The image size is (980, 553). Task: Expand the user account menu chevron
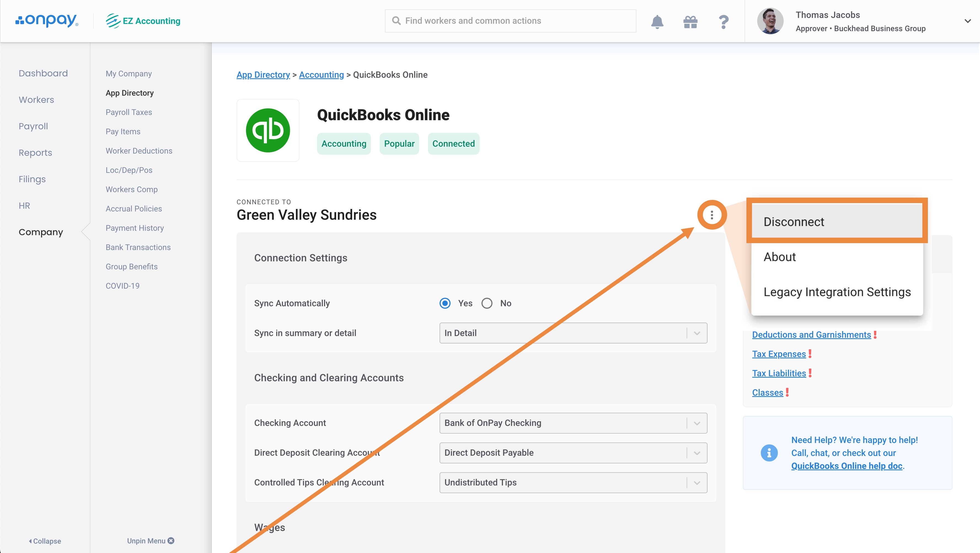(967, 21)
